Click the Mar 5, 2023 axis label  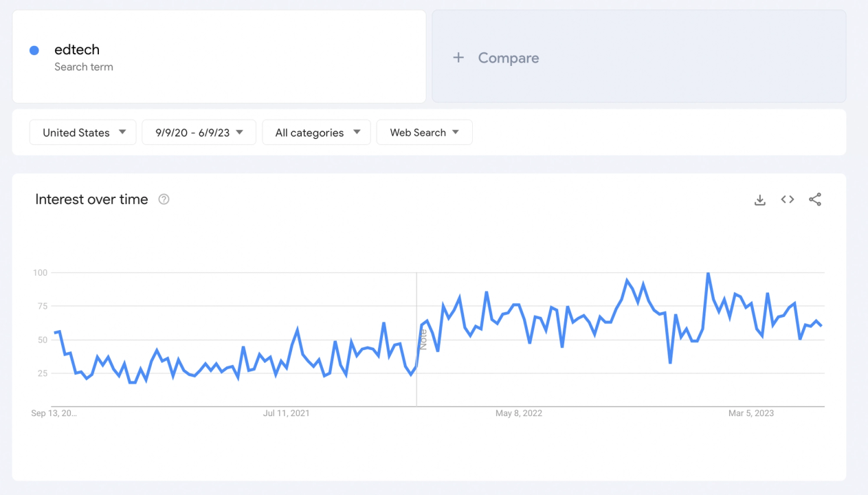click(751, 413)
